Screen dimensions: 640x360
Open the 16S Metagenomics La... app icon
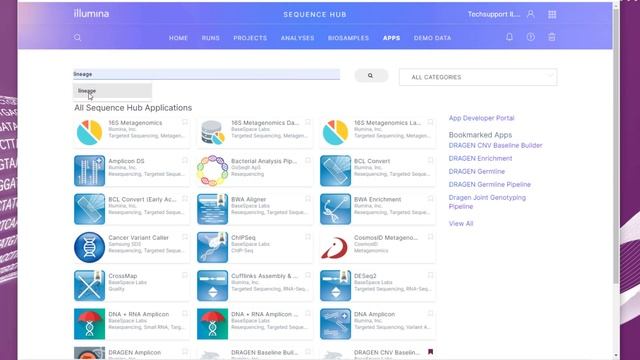[335, 132]
